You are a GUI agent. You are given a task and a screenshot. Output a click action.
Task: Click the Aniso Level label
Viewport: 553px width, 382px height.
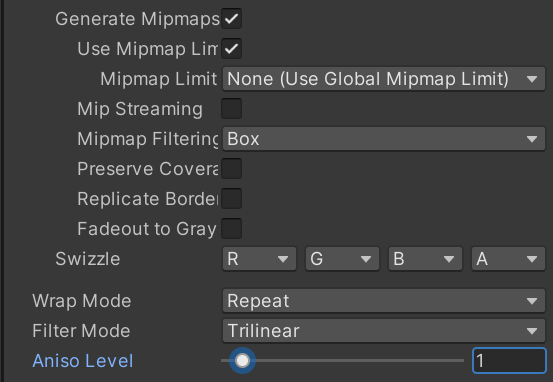pyautogui.click(x=83, y=361)
